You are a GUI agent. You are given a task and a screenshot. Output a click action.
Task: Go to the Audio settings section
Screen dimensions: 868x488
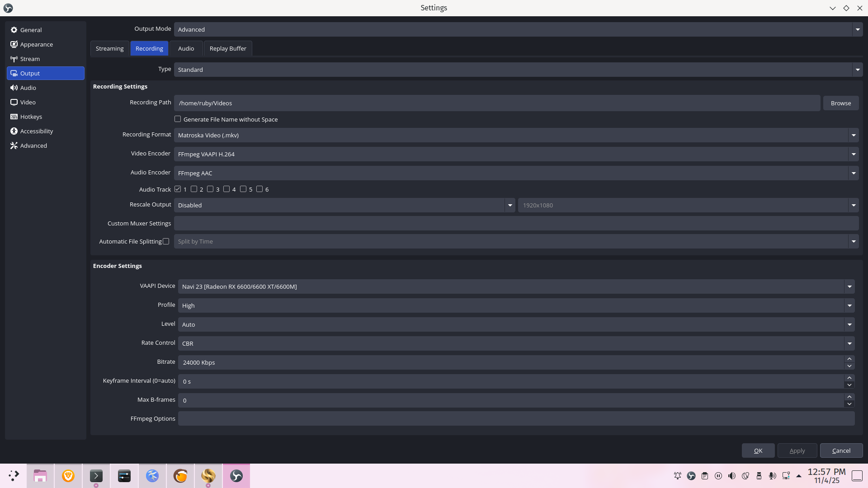(28, 88)
